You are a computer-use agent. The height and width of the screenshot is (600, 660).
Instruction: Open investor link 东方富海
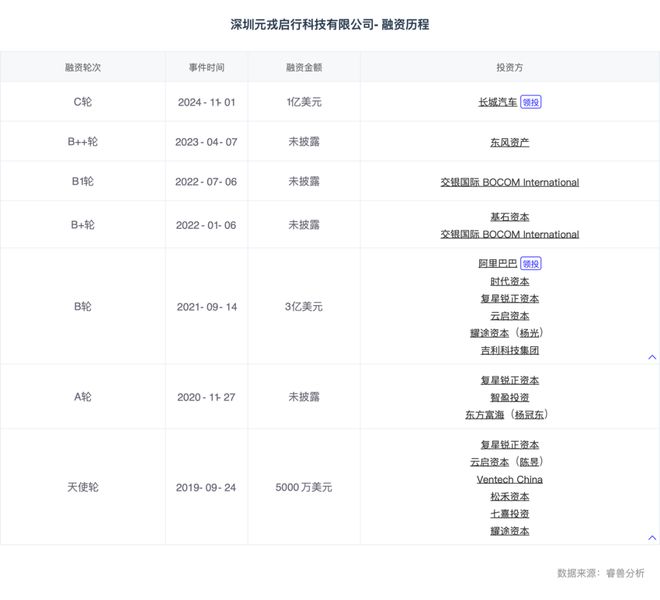click(484, 415)
